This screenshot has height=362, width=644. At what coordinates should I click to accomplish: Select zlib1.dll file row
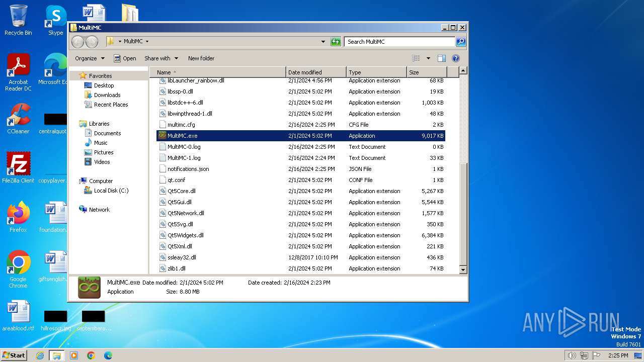301,268
